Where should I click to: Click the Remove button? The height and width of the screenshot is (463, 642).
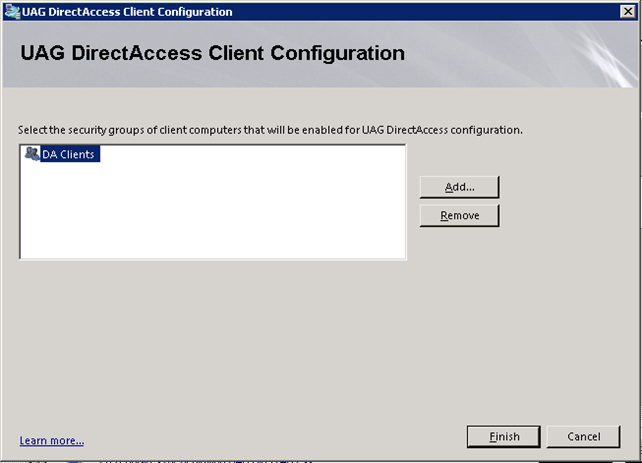pyautogui.click(x=459, y=215)
